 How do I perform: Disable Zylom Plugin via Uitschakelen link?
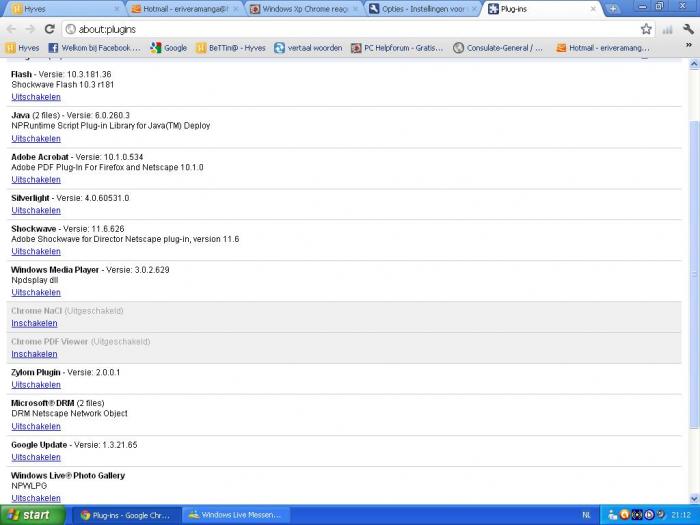click(36, 385)
